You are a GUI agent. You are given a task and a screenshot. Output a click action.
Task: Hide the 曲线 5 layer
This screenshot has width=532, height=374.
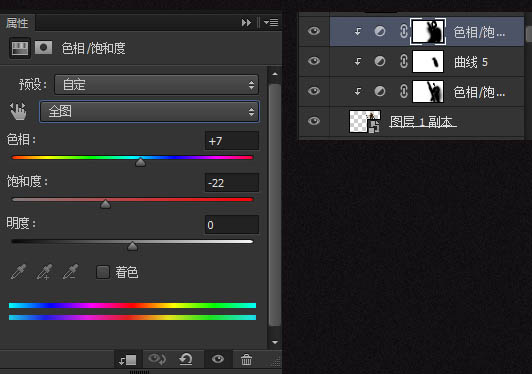tap(314, 61)
